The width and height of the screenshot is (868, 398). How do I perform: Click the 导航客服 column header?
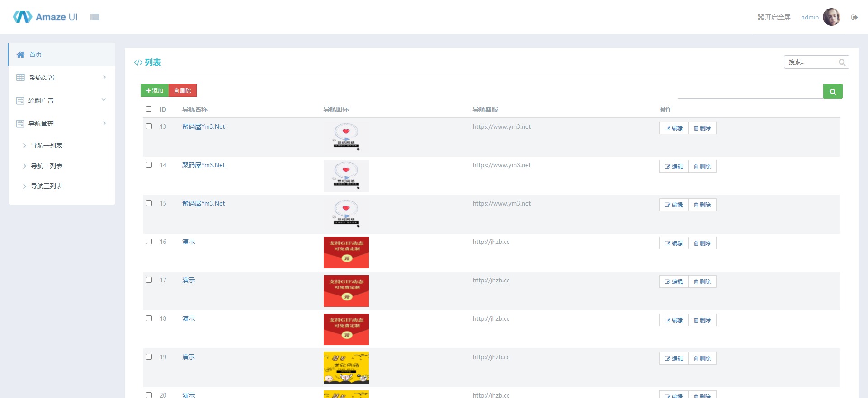[486, 109]
